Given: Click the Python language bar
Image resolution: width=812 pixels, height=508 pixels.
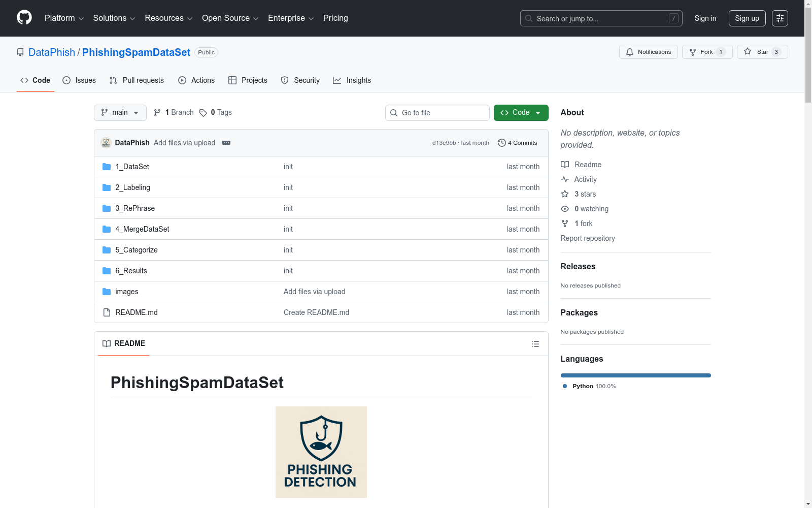Looking at the screenshot, I should point(636,375).
